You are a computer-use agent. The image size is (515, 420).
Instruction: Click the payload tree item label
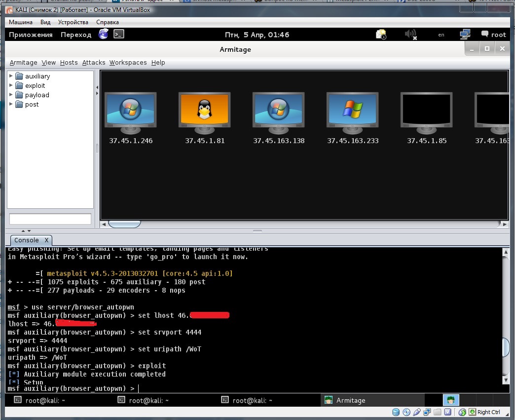click(37, 95)
